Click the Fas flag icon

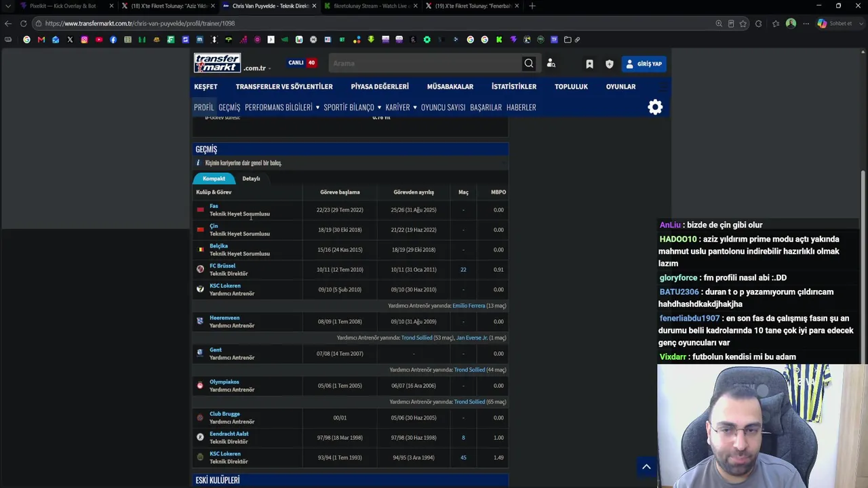coord(200,210)
